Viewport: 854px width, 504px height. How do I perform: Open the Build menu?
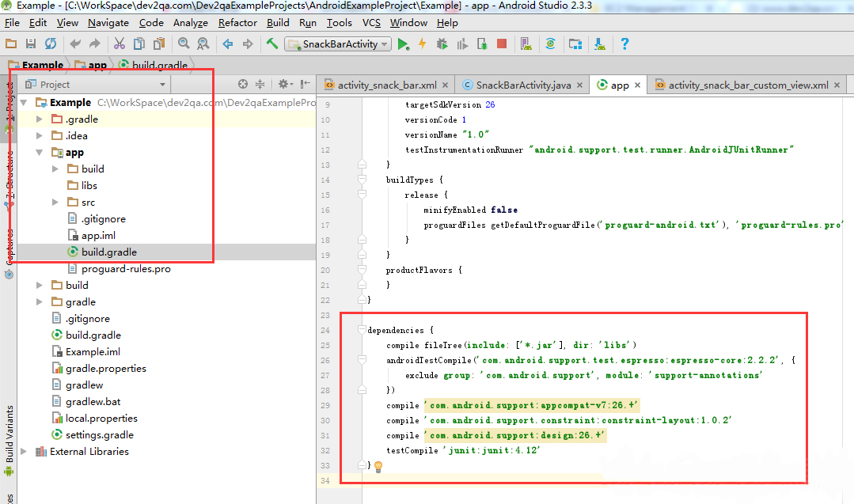278,23
